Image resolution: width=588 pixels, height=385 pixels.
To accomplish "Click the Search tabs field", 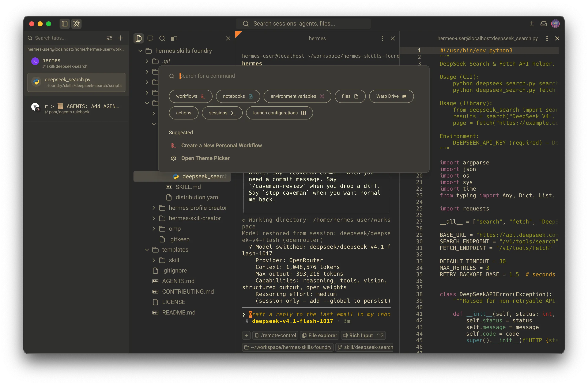I will [65, 38].
